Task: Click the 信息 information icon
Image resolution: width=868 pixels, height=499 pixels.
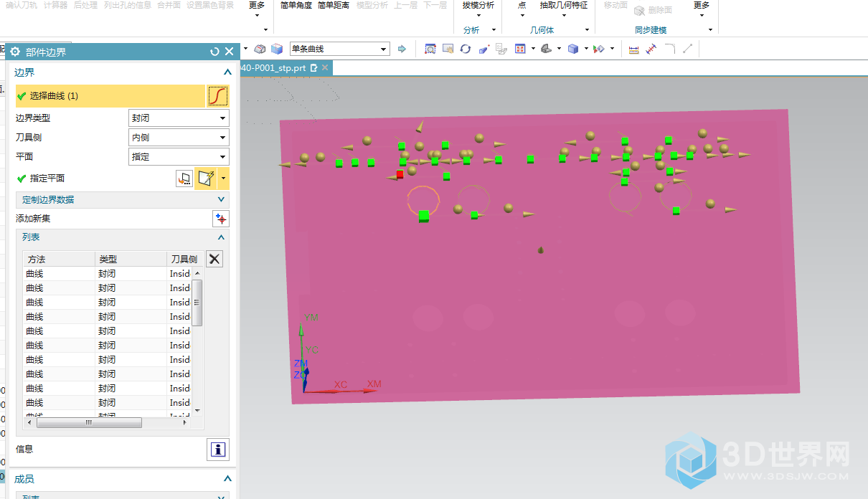Action: pos(219,450)
